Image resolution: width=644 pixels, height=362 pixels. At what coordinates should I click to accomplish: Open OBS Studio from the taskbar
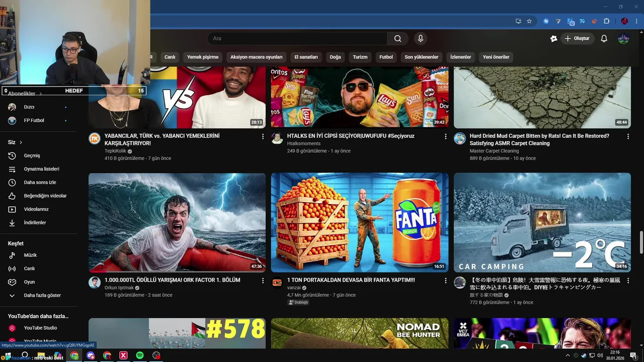pyautogui.click(x=156, y=355)
